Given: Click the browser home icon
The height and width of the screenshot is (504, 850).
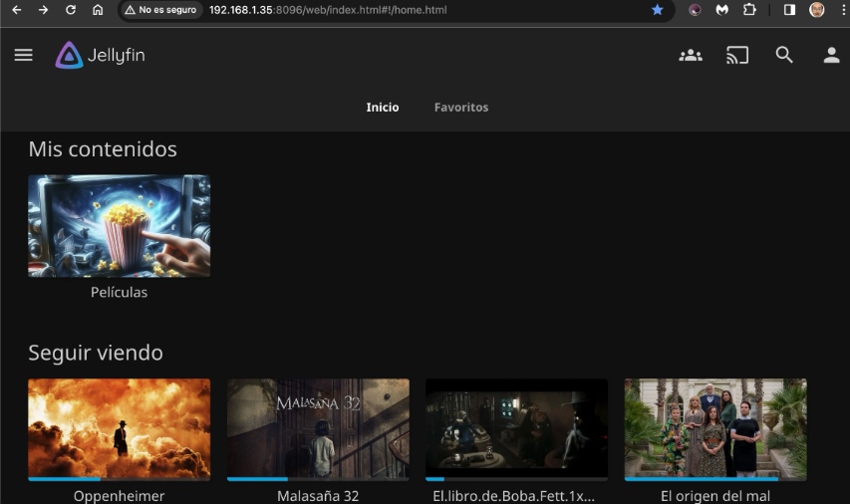Looking at the screenshot, I should click(x=98, y=10).
